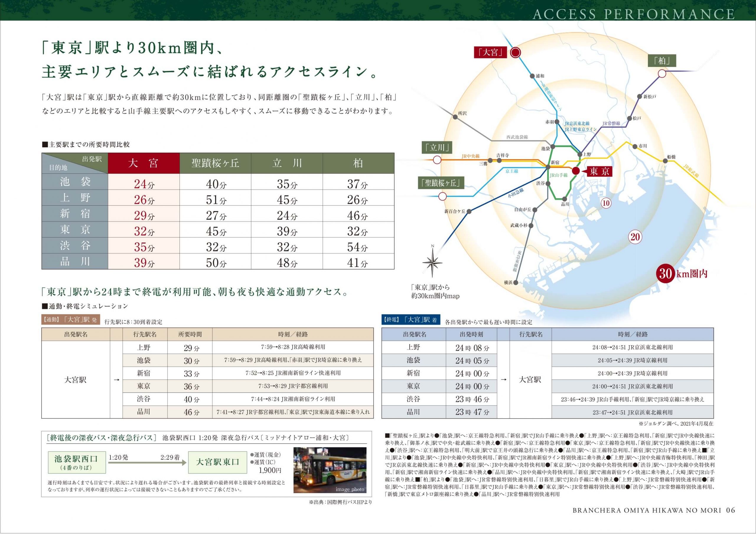
Task: Click the red 大宮 column header in comparison table
Action: 144,163
